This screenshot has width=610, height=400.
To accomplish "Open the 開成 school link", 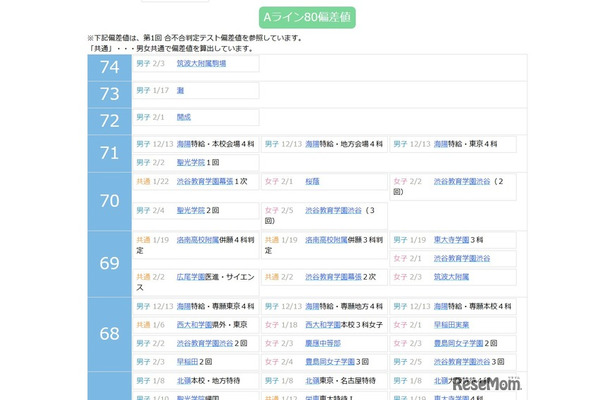I will click(184, 117).
